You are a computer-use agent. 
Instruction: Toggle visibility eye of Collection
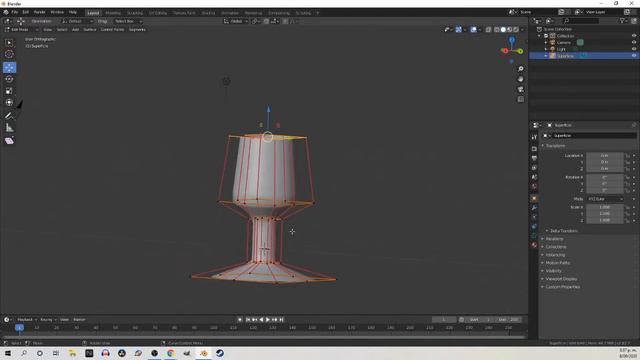point(634,36)
